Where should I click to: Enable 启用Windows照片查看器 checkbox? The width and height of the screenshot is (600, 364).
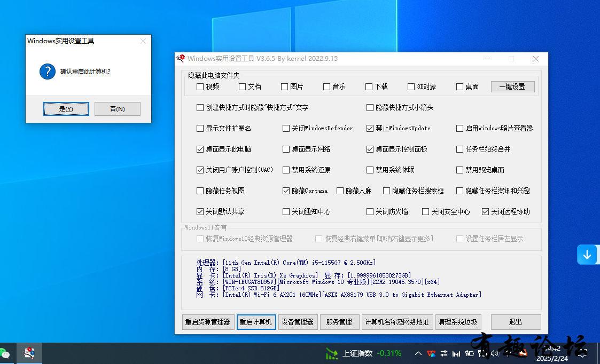pos(459,129)
